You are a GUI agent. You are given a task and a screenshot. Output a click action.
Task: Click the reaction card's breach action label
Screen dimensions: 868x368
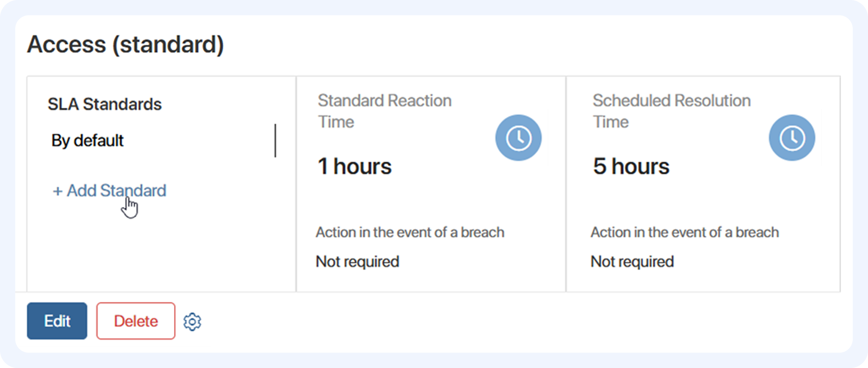click(x=410, y=232)
